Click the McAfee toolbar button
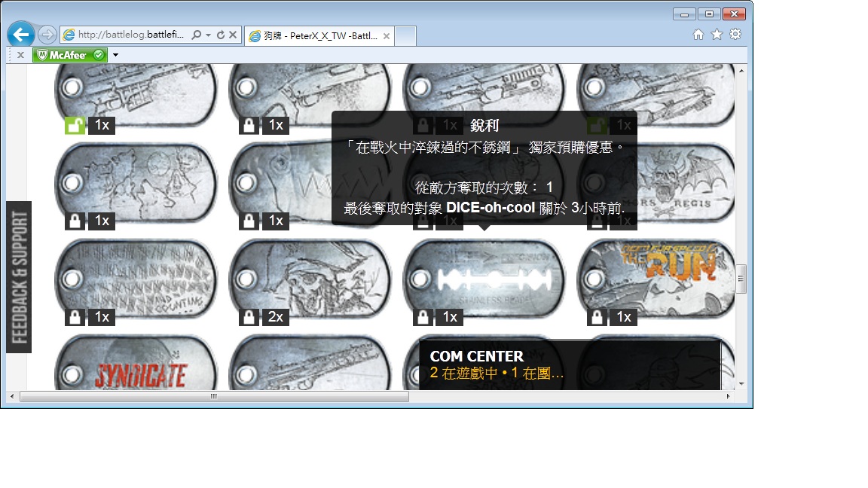The height and width of the screenshot is (488, 868). (x=70, y=55)
